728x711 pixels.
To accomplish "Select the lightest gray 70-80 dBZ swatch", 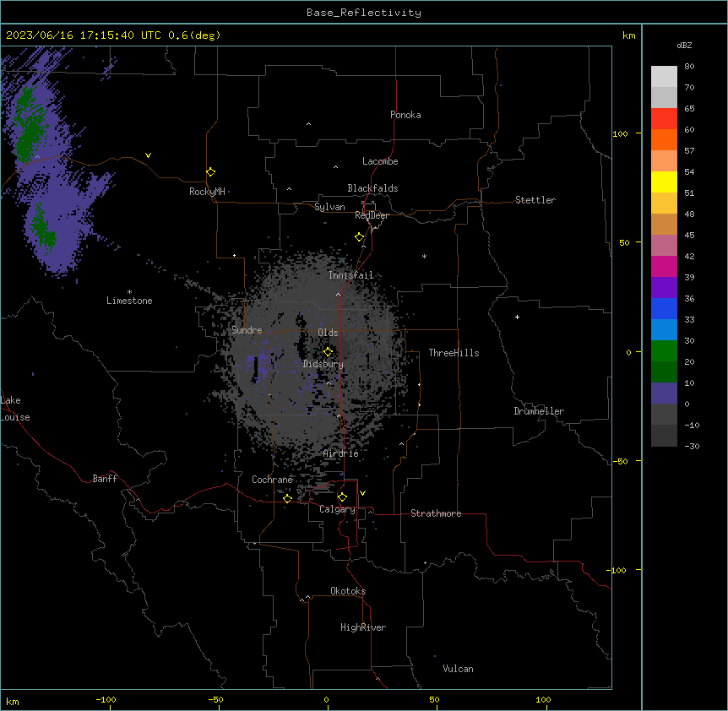I will point(664,77).
